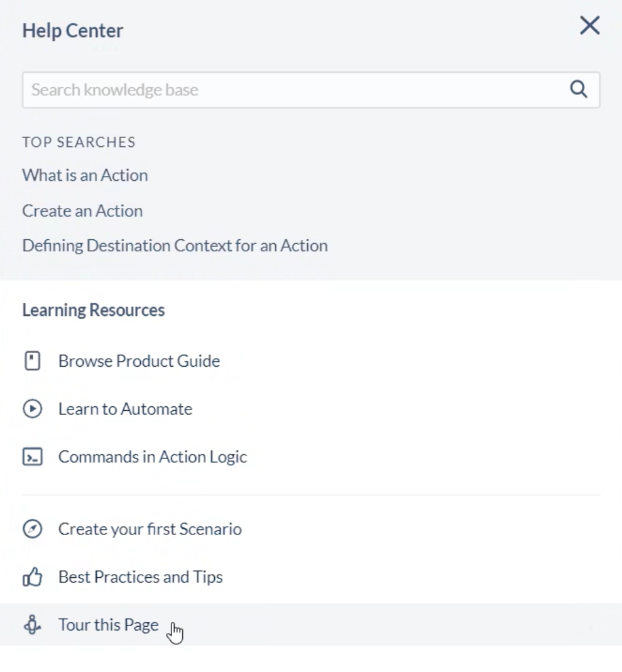Open 'Defining Destination Context for an Action'
622x672 pixels.
[175, 246]
